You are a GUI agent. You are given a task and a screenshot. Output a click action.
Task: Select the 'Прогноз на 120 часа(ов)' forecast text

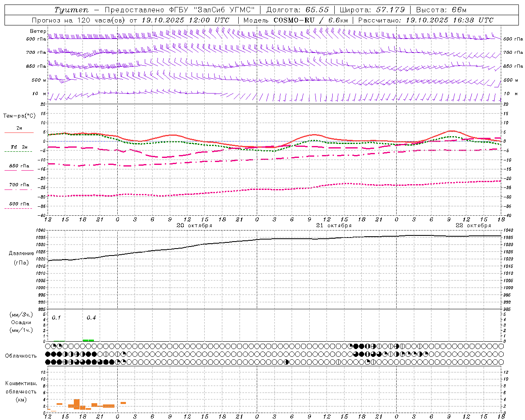coord(79,20)
